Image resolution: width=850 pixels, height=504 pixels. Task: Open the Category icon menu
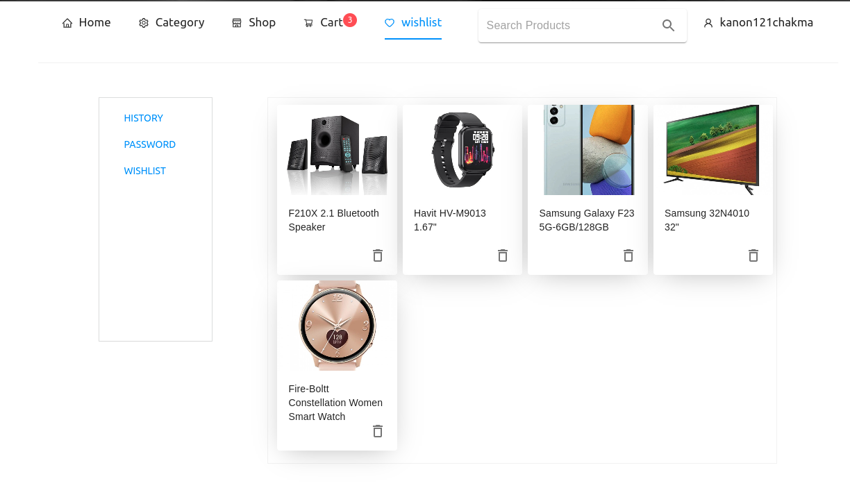pyautogui.click(x=144, y=22)
